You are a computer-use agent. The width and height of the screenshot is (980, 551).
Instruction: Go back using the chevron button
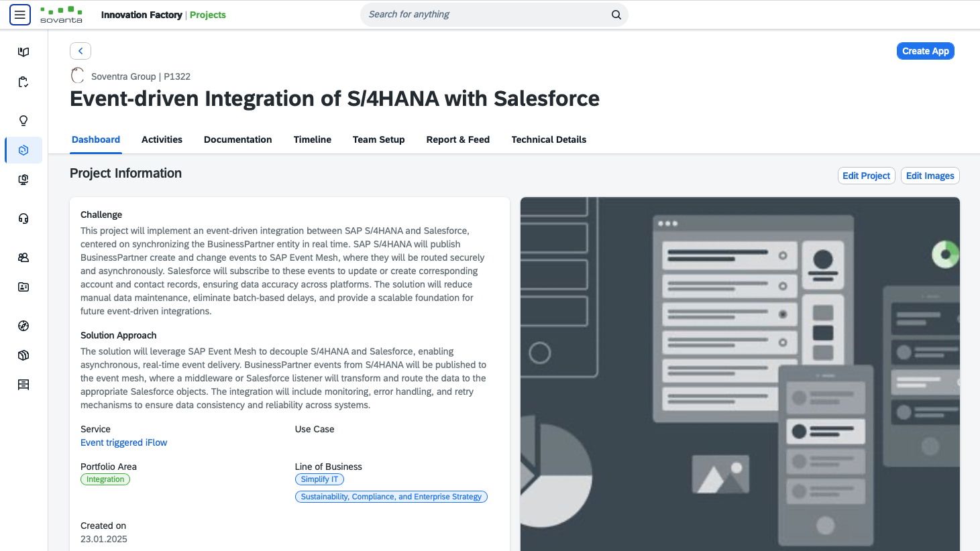click(x=80, y=51)
